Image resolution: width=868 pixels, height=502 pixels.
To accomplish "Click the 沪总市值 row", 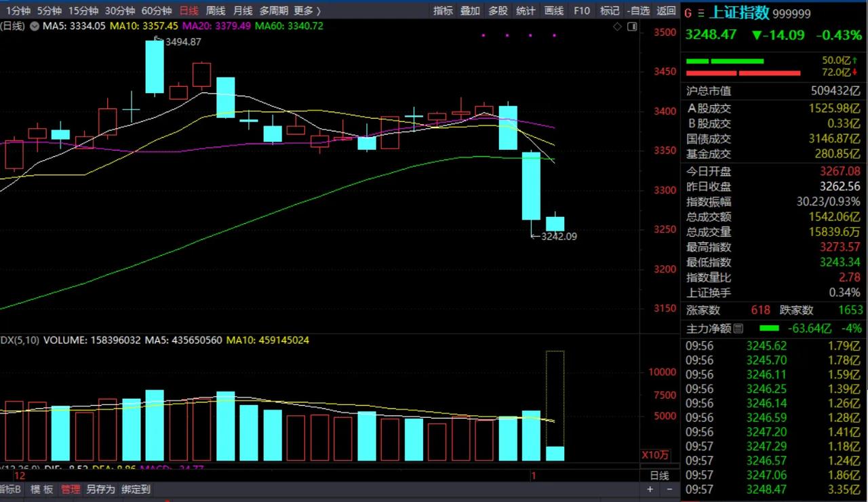I will (773, 91).
